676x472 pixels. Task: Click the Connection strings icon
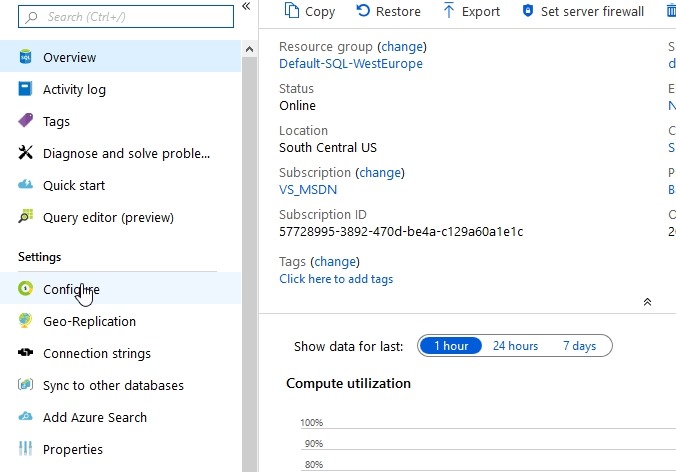26,353
